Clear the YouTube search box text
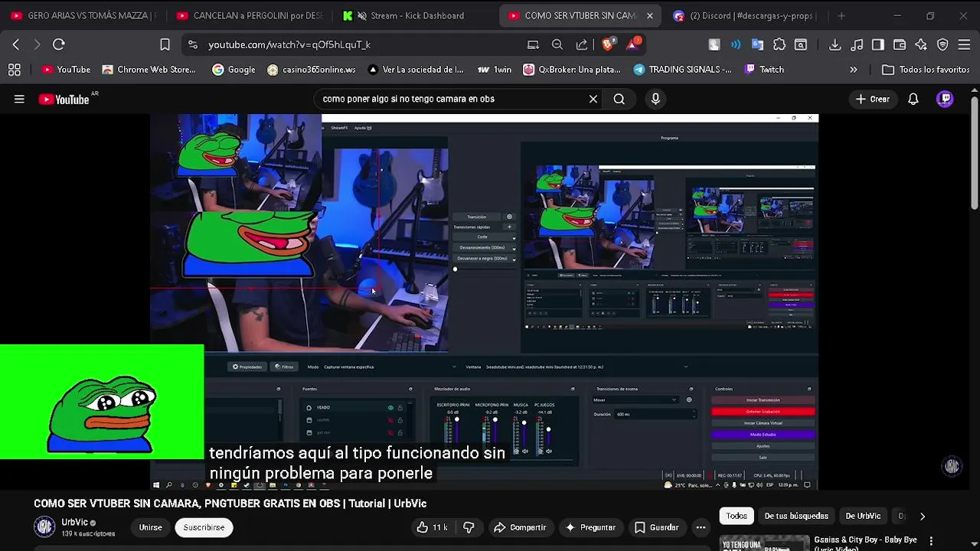 [x=593, y=99]
